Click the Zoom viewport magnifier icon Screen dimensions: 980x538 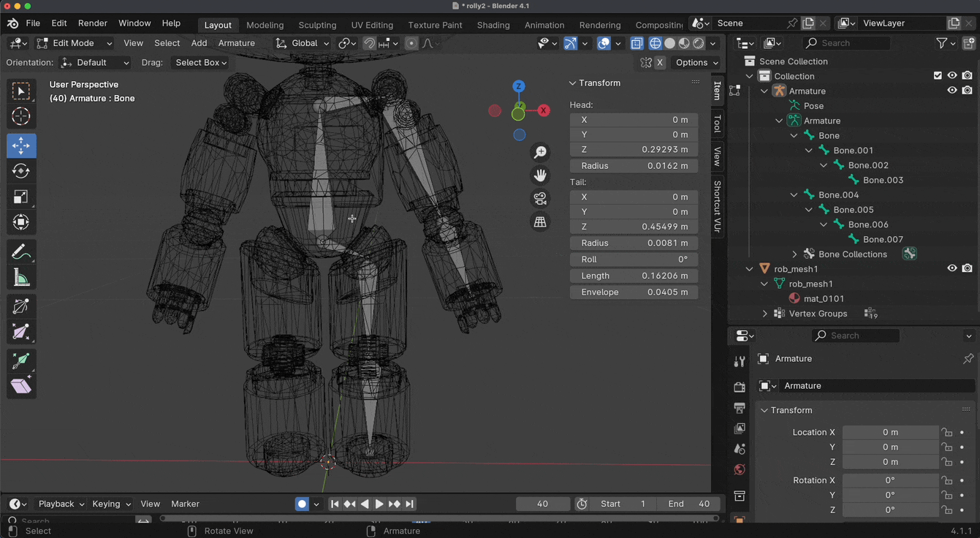pos(540,152)
